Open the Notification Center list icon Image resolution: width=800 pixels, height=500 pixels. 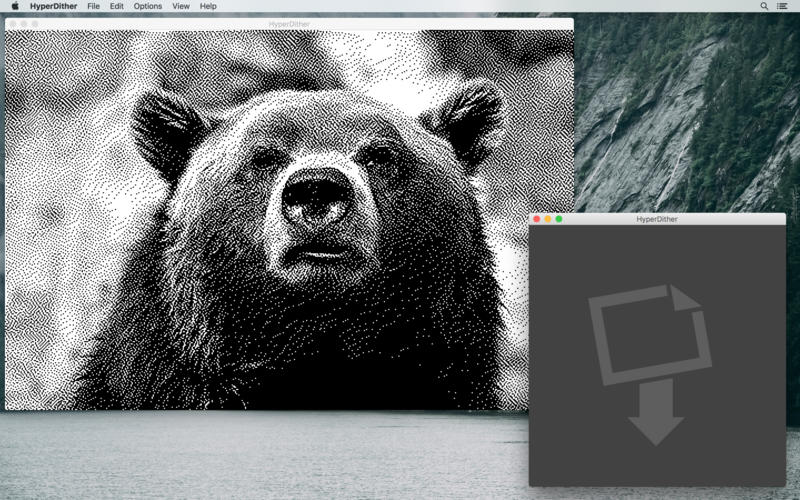pyautogui.click(x=782, y=6)
